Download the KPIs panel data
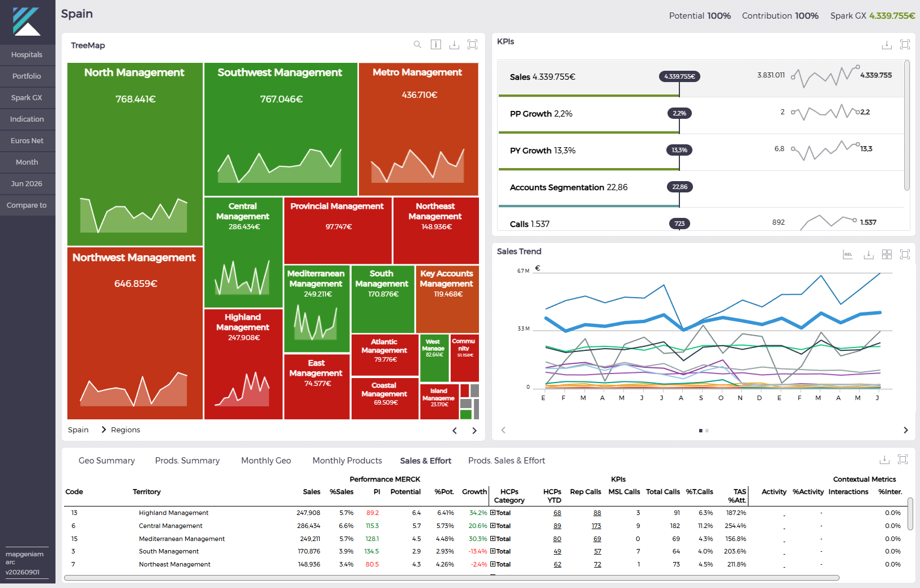Image resolution: width=920 pixels, height=588 pixels. click(887, 45)
